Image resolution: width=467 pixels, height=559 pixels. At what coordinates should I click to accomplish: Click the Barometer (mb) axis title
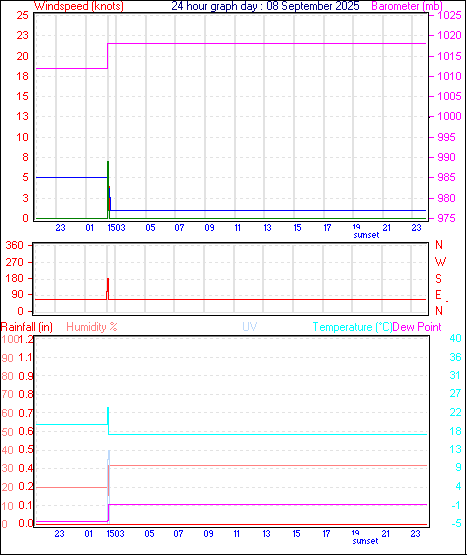(x=407, y=6)
